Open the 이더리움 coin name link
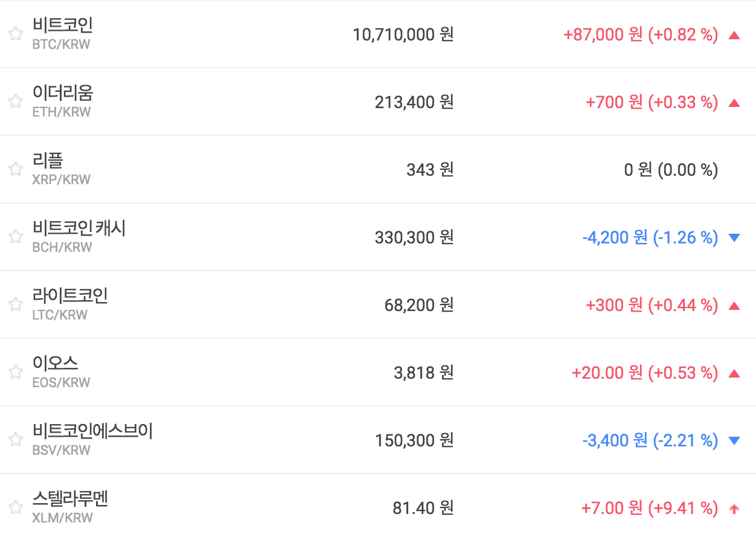The width and height of the screenshot is (756, 540). [x=63, y=93]
